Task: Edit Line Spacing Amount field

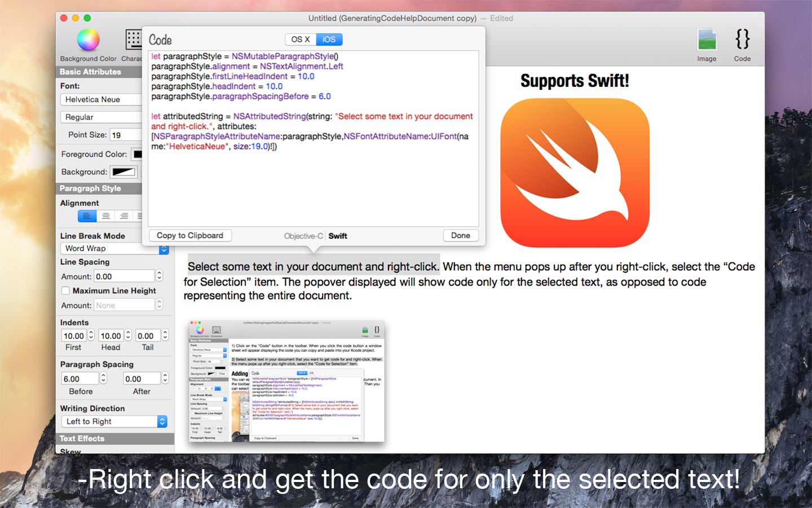Action: click(x=124, y=276)
